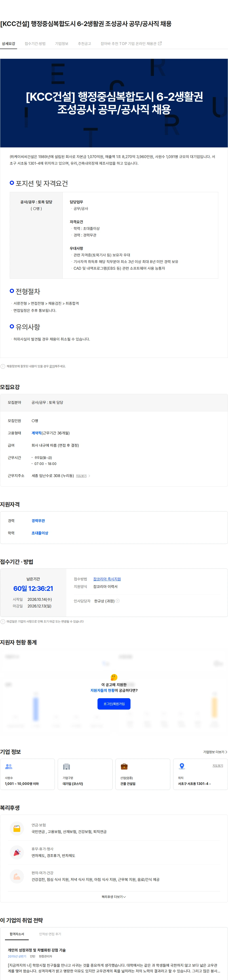Click the 남은기간 countdown timer
Image resolution: width=228 pixels, height=980 pixels.
(33, 588)
